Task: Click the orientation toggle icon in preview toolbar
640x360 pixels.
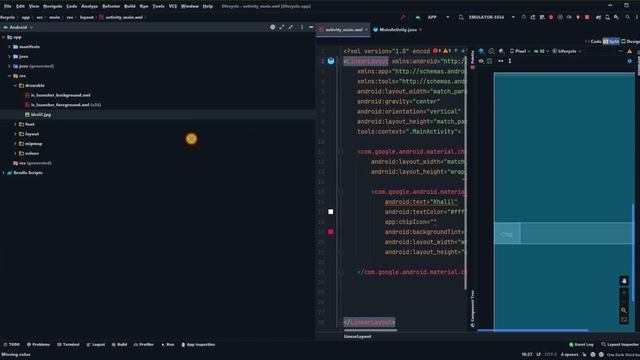Action: pyautogui.click(x=491, y=51)
